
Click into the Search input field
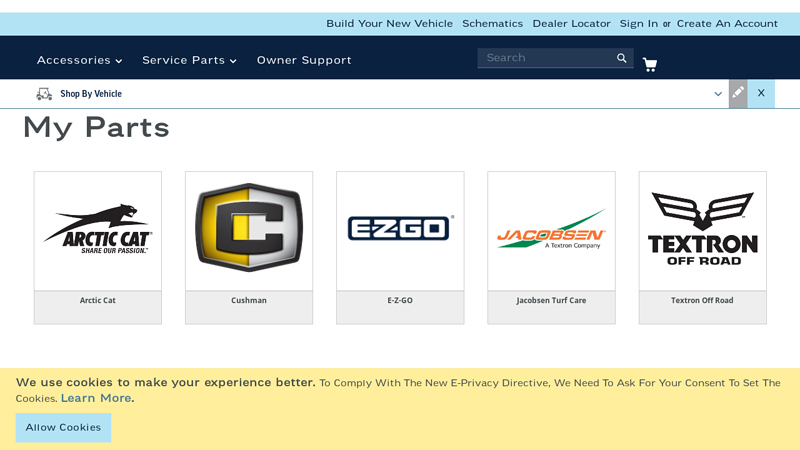[x=546, y=58]
